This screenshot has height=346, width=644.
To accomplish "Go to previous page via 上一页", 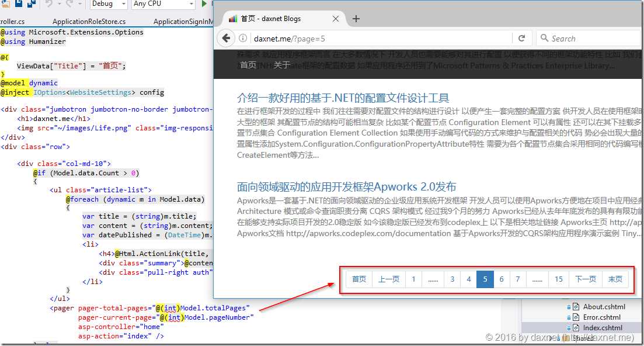I will pyautogui.click(x=388, y=279).
